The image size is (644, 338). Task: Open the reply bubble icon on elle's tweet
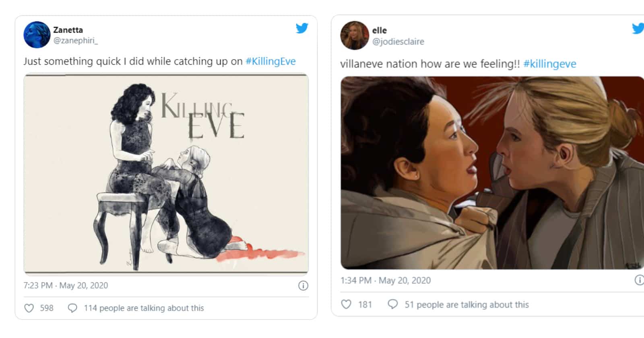(x=392, y=304)
